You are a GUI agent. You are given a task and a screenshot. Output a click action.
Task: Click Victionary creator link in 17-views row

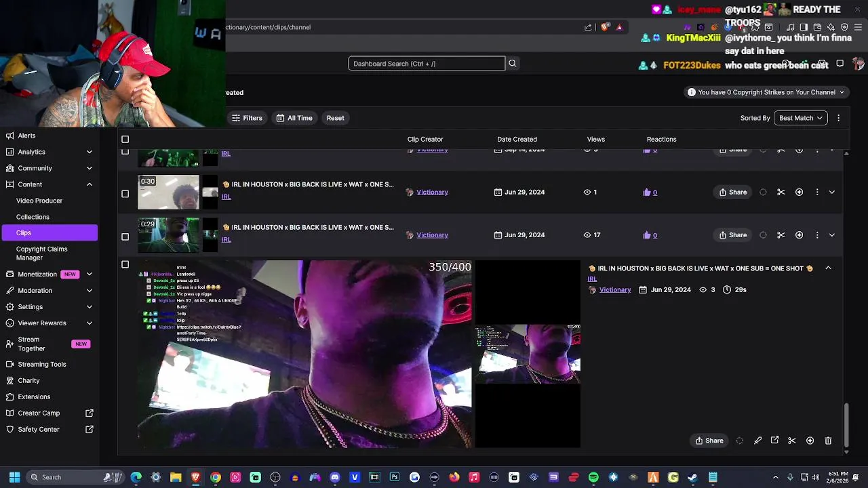click(x=432, y=235)
